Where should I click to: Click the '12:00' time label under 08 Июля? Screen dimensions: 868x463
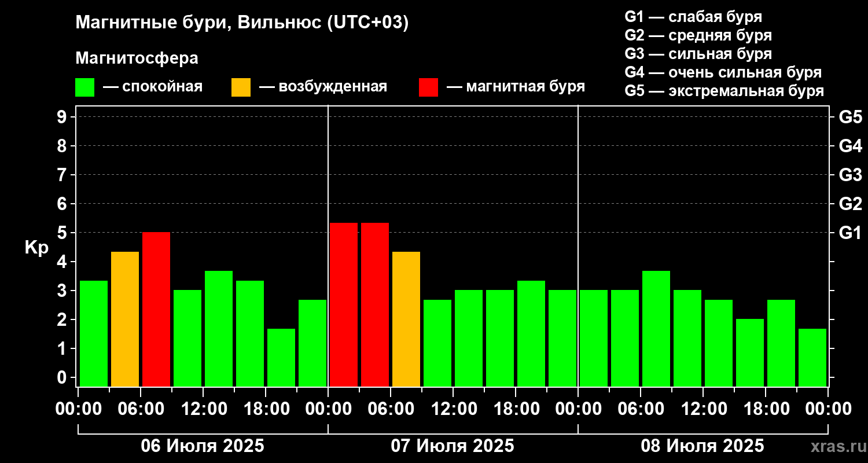tap(705, 409)
